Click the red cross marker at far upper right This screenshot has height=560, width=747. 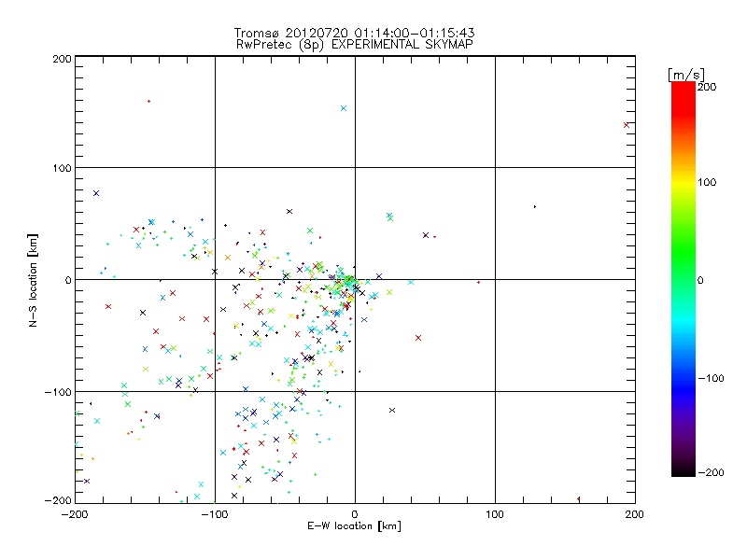coord(627,125)
